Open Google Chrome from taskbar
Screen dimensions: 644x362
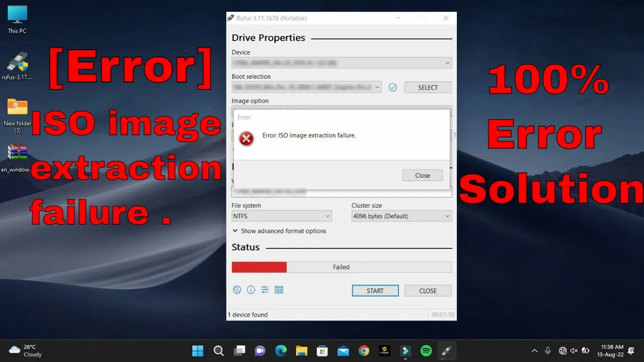(364, 350)
